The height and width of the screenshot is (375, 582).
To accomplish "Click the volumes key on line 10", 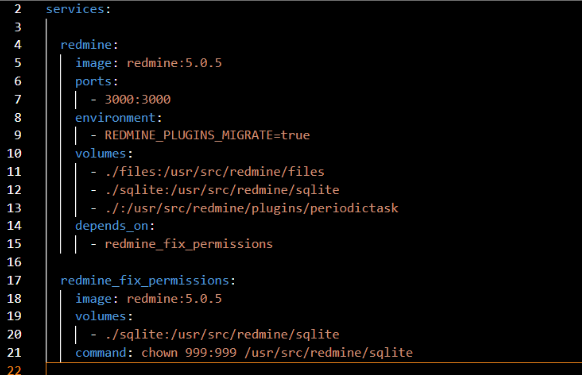I will point(101,153).
